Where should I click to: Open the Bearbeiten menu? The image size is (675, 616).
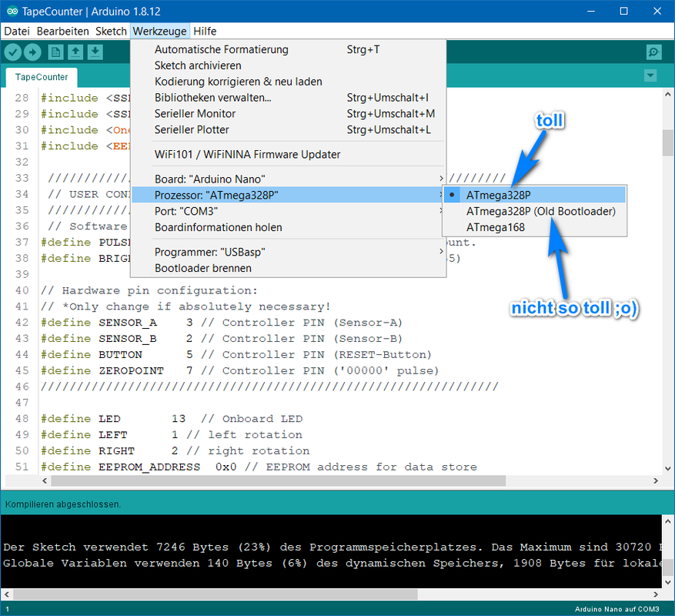tap(62, 31)
